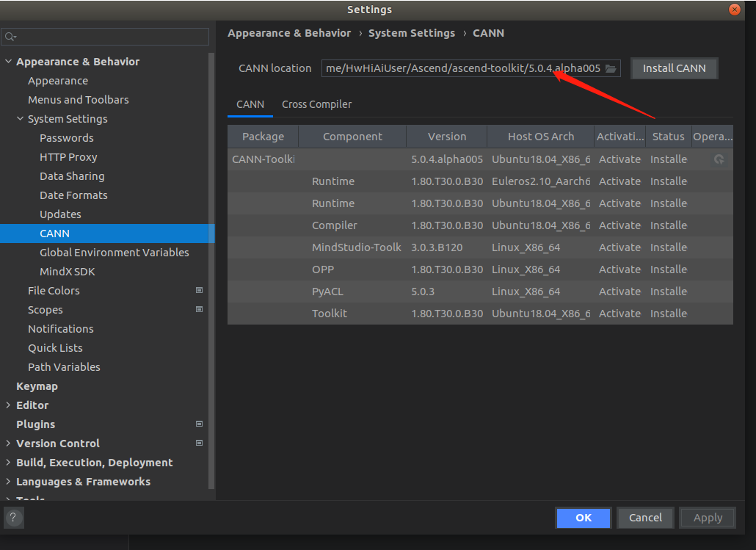Screen dimensions: 756x550
Task: Click the search magnifier in settings search
Action: tap(10, 35)
